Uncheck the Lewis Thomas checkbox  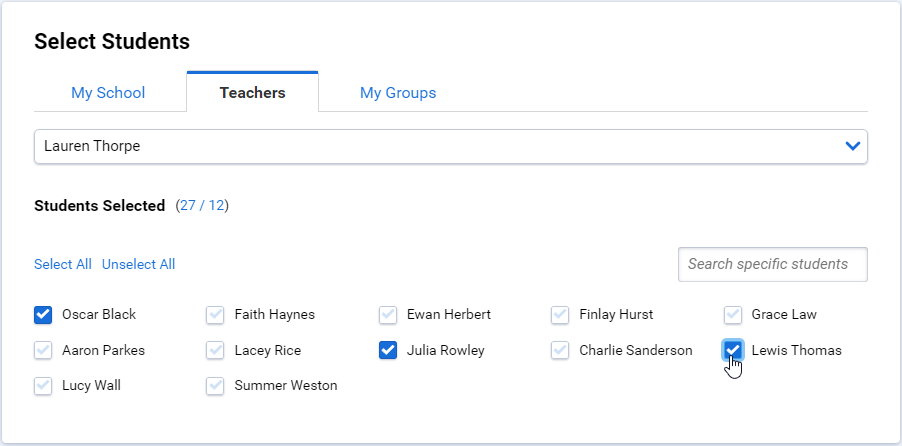tap(732, 350)
